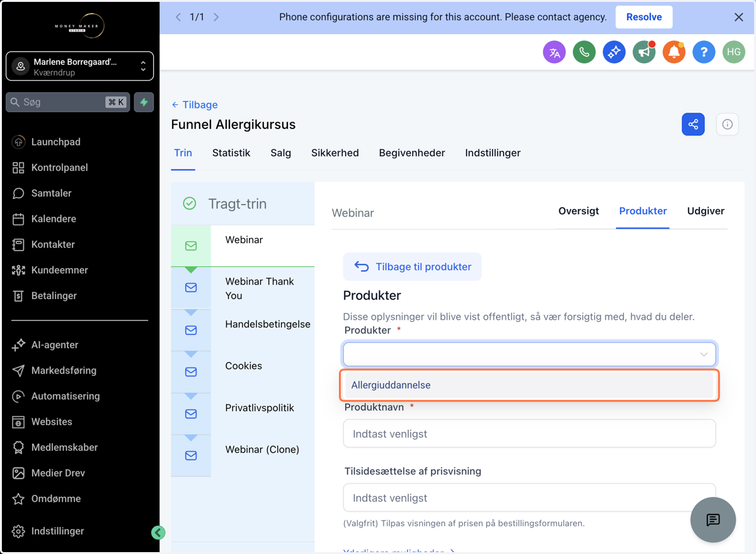Collapse sidebar with green arrow button
Screen dimensions: 756x554
tap(158, 533)
